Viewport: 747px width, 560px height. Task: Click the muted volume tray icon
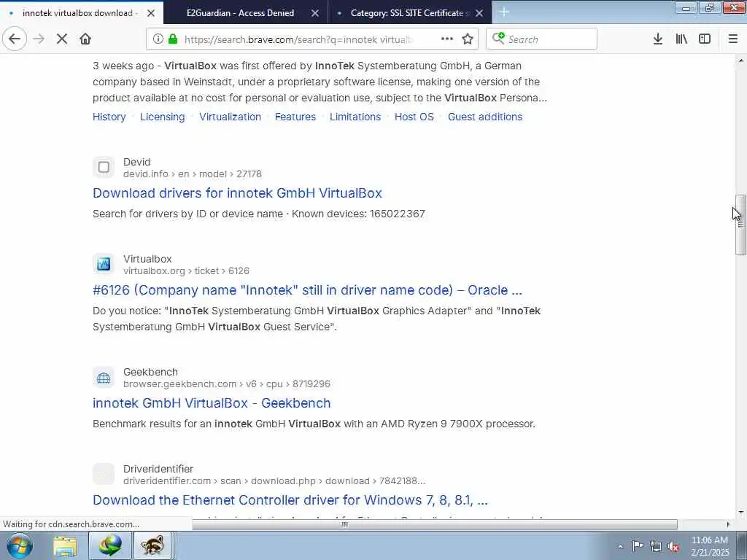click(x=673, y=546)
